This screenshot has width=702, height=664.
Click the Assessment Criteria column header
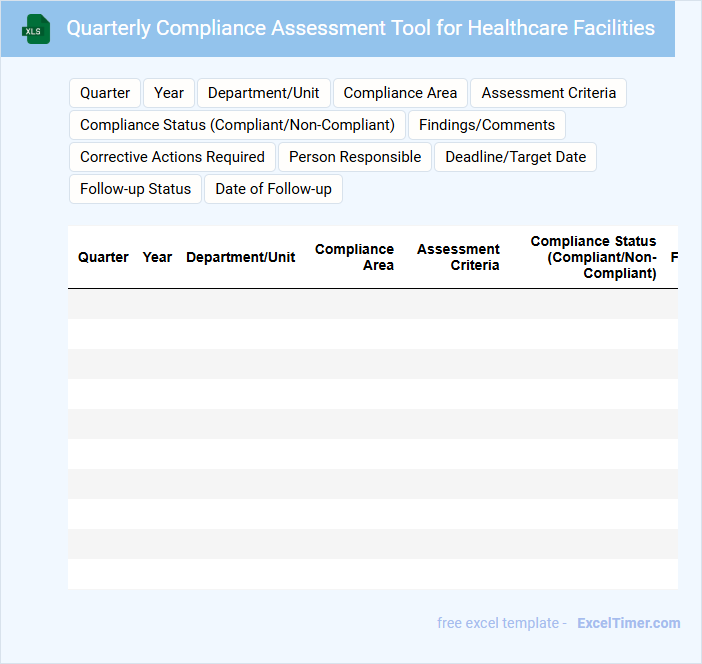(459, 257)
